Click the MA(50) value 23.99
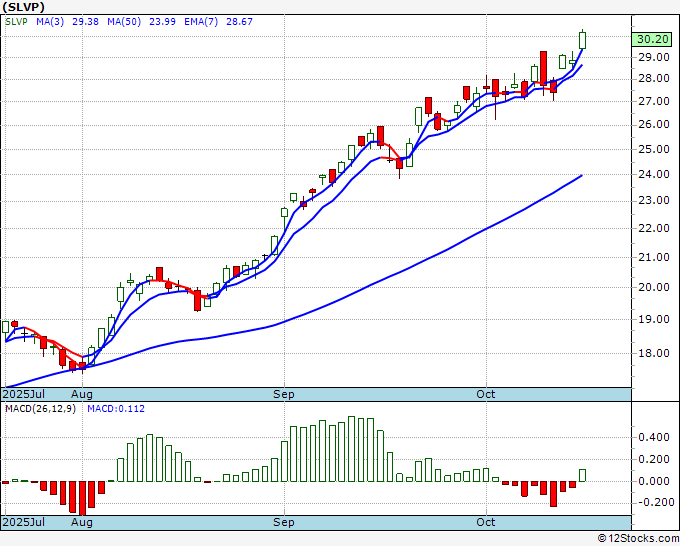Image resolution: width=680 pixels, height=546 pixels. click(162, 22)
